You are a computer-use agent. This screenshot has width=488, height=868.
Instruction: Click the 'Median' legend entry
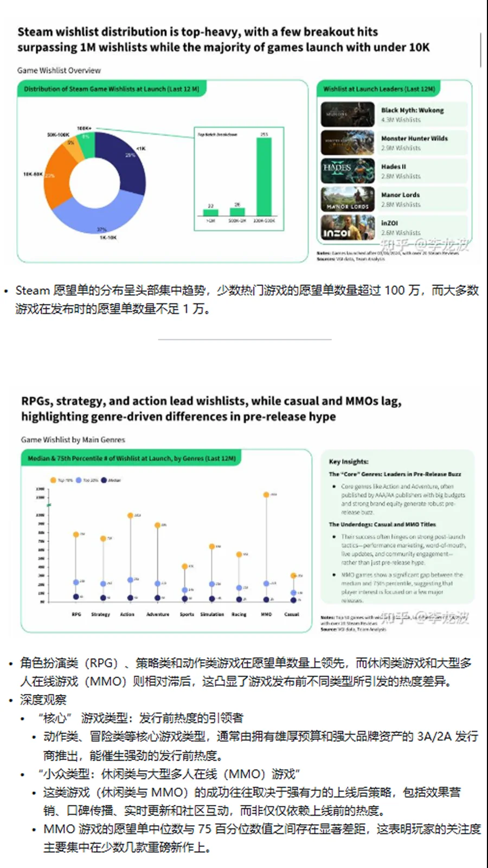point(111,480)
